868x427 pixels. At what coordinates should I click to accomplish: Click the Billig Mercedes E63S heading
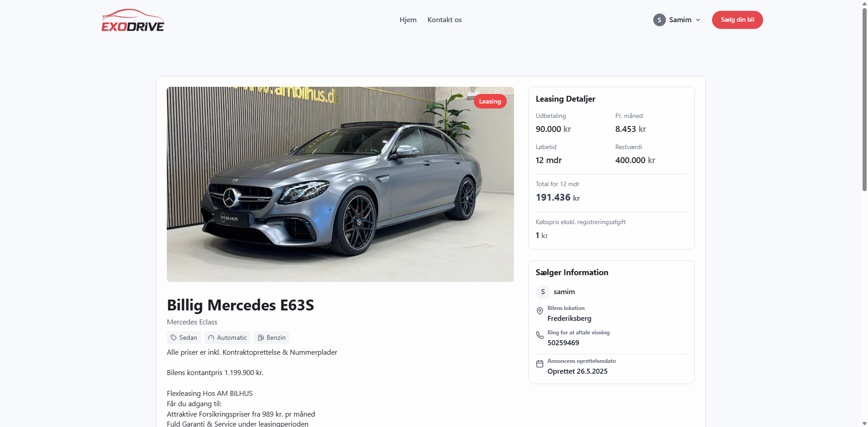pyautogui.click(x=241, y=305)
